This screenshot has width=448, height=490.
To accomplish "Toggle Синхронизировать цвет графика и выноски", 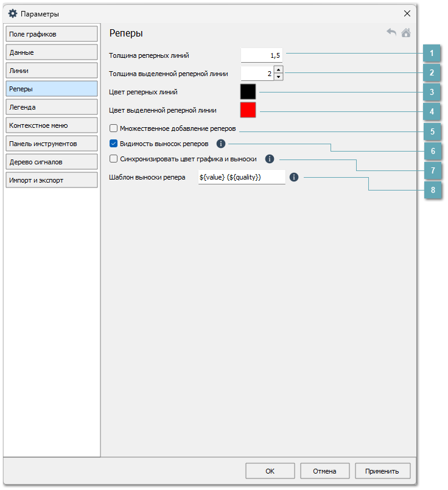I will pos(113,159).
